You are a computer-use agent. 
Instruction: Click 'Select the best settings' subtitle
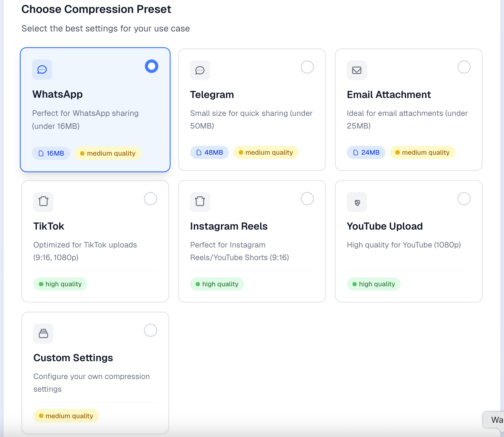(106, 28)
